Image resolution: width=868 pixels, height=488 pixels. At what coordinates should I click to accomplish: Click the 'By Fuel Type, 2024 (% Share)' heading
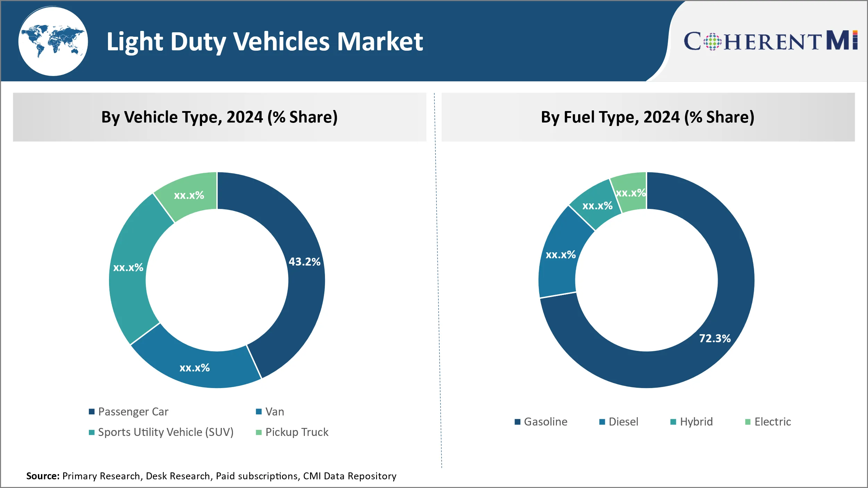click(x=648, y=117)
